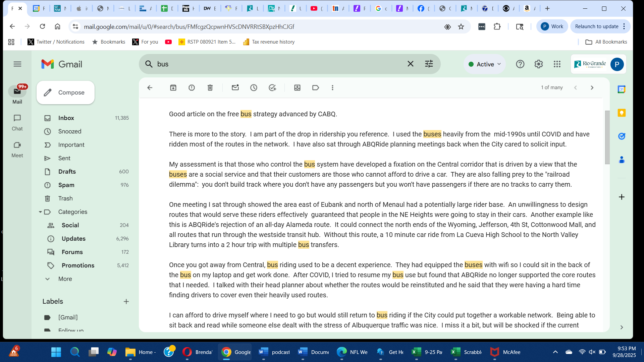Click the email vertical scrollbar

tap(607, 137)
